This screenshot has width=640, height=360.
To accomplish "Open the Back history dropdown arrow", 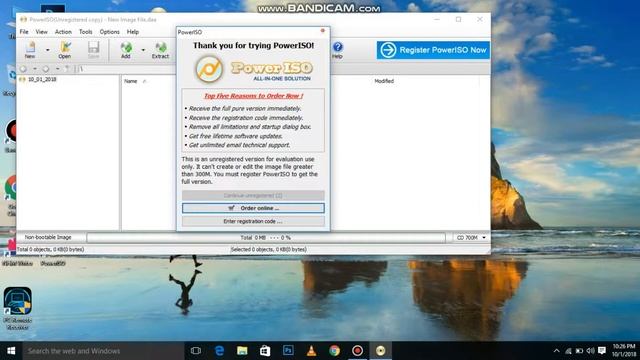I will click(35, 69).
